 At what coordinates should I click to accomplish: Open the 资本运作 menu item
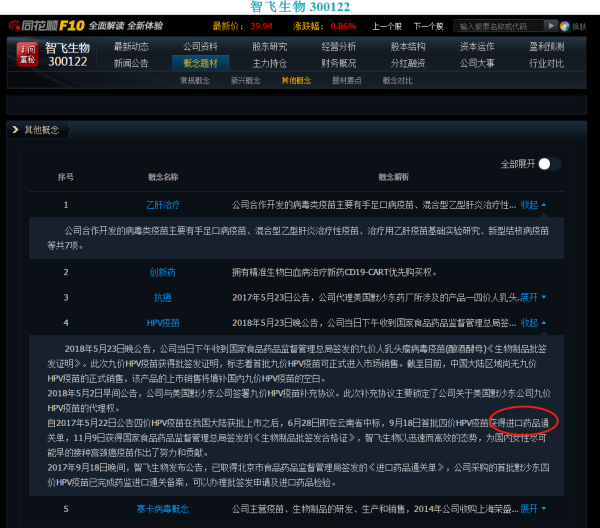[x=477, y=46]
